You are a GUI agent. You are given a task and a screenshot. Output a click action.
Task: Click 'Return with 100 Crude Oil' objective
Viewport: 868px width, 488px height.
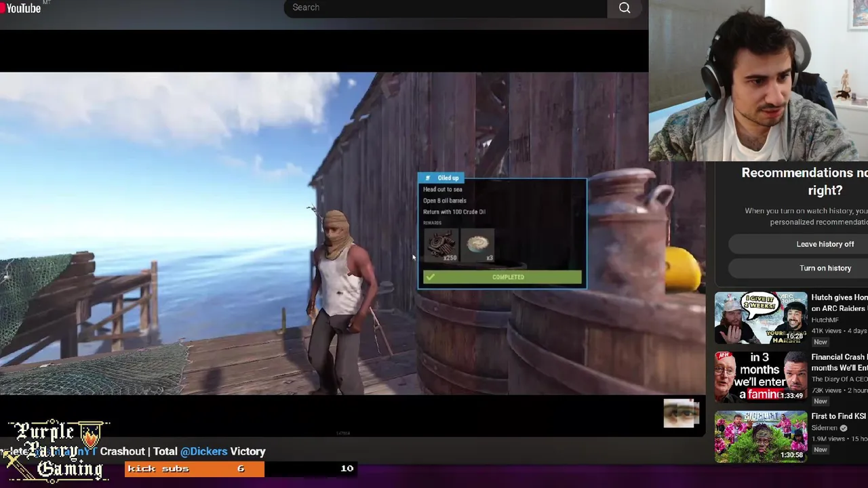pos(454,211)
